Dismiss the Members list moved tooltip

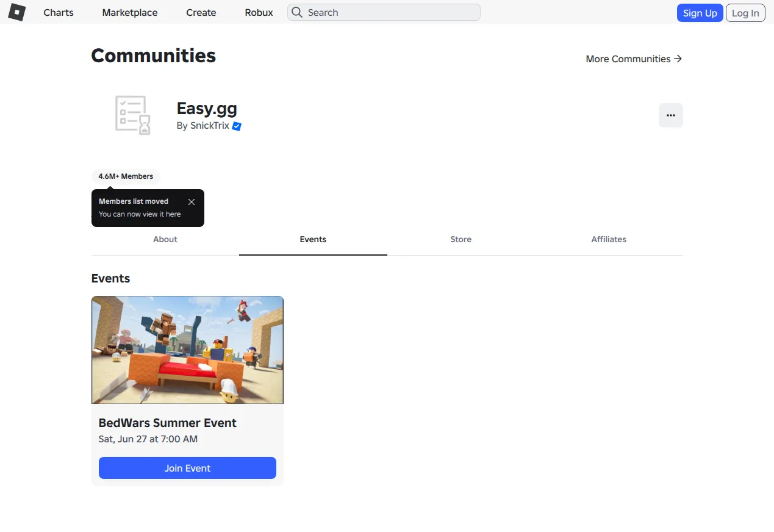192,202
